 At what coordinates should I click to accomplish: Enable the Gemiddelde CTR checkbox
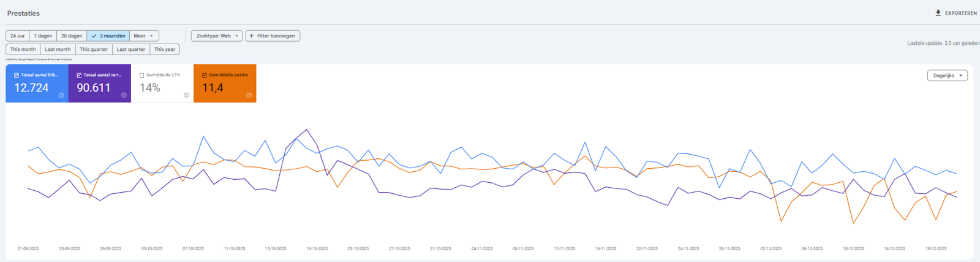(x=141, y=75)
